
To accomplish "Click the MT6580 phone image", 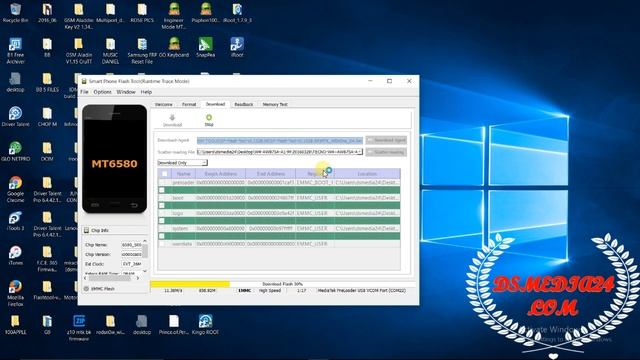I will (115, 159).
